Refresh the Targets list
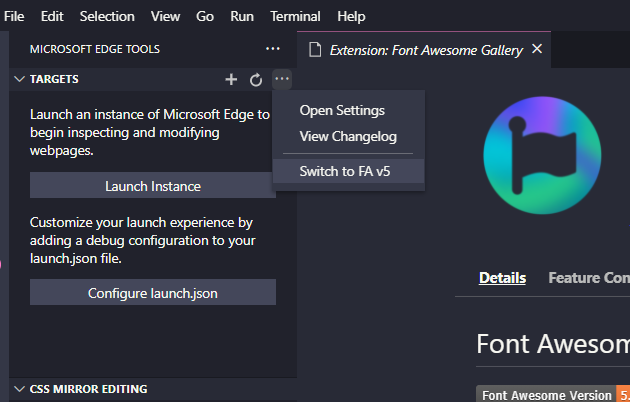 tap(256, 80)
